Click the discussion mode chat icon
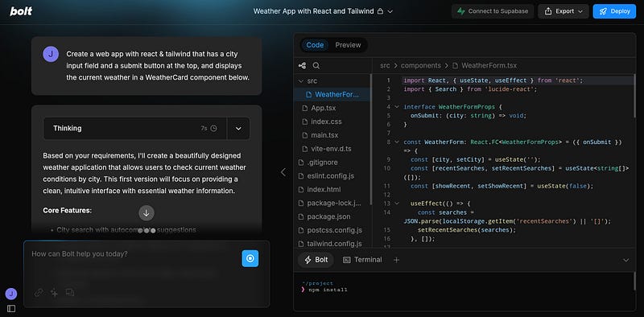This screenshot has height=317, width=644. [x=70, y=293]
